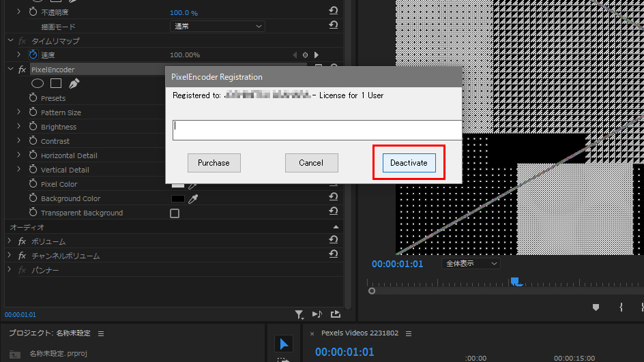The image size is (644, 362).
Task: Toggle stopwatch animation for Pattern Size
Action: coord(33,112)
